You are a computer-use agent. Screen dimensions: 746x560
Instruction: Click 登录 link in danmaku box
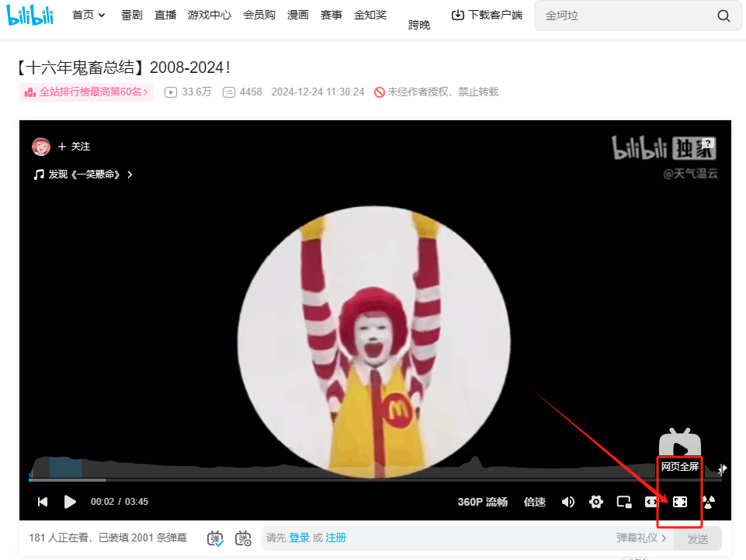point(300,538)
